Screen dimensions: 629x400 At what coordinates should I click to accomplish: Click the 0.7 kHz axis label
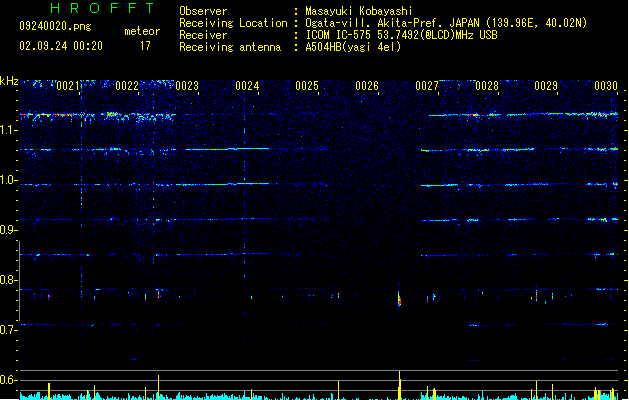9,330
